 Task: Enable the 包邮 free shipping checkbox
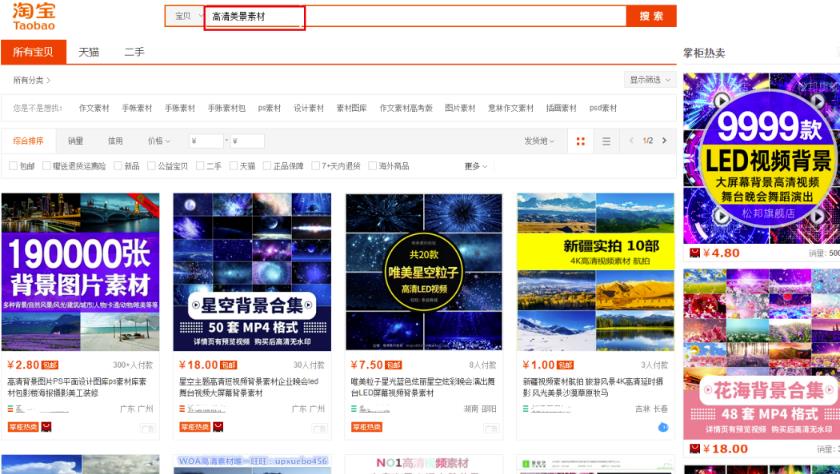tap(14, 166)
